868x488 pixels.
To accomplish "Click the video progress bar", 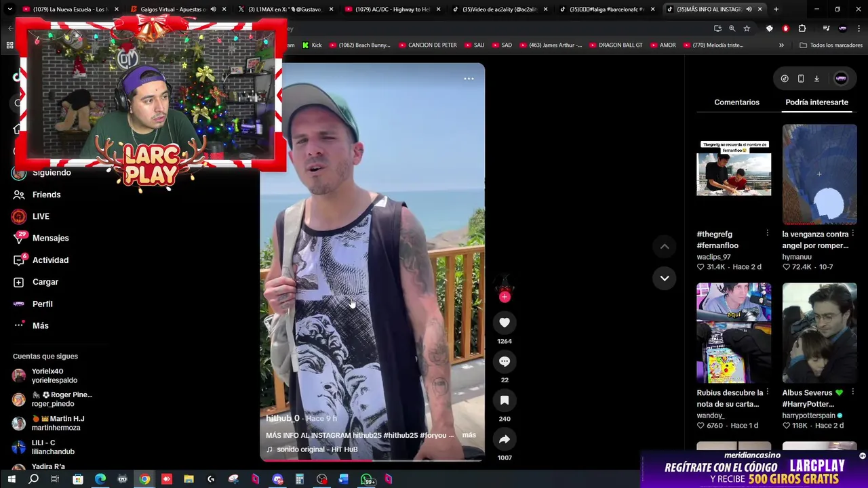I will pyautogui.click(x=372, y=460).
